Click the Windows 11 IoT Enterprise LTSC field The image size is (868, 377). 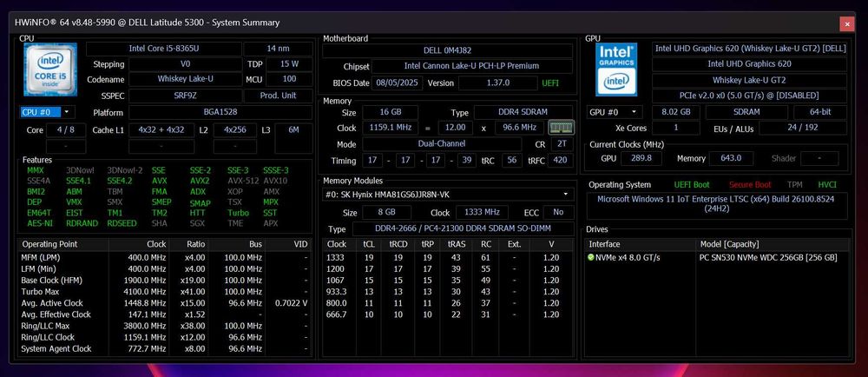click(717, 205)
